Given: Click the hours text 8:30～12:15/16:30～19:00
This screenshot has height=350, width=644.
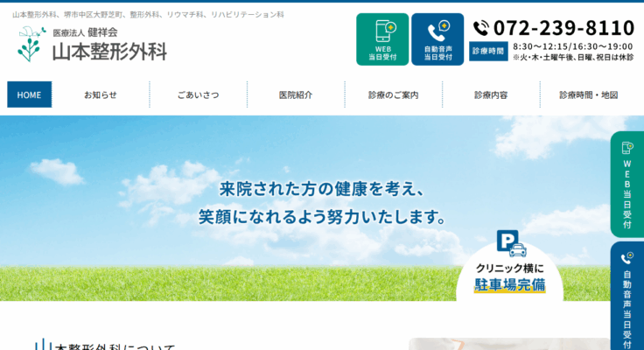Looking at the screenshot, I should coord(573,46).
